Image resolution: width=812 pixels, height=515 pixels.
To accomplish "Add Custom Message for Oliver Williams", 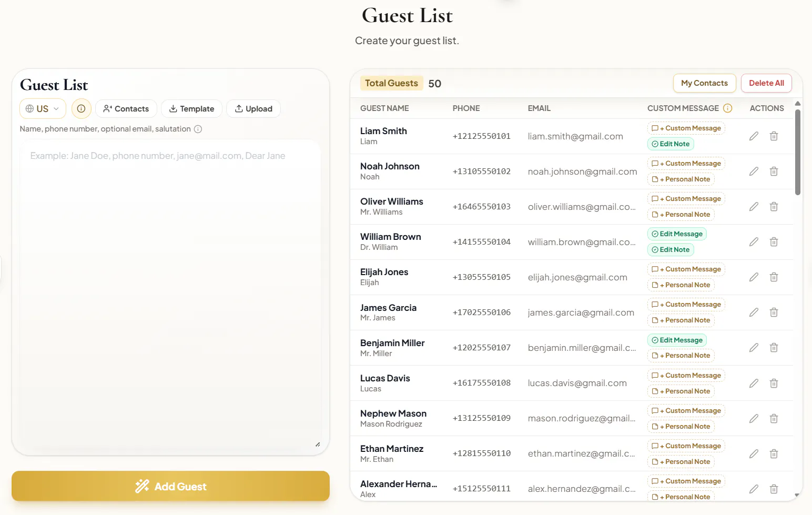I will point(686,199).
